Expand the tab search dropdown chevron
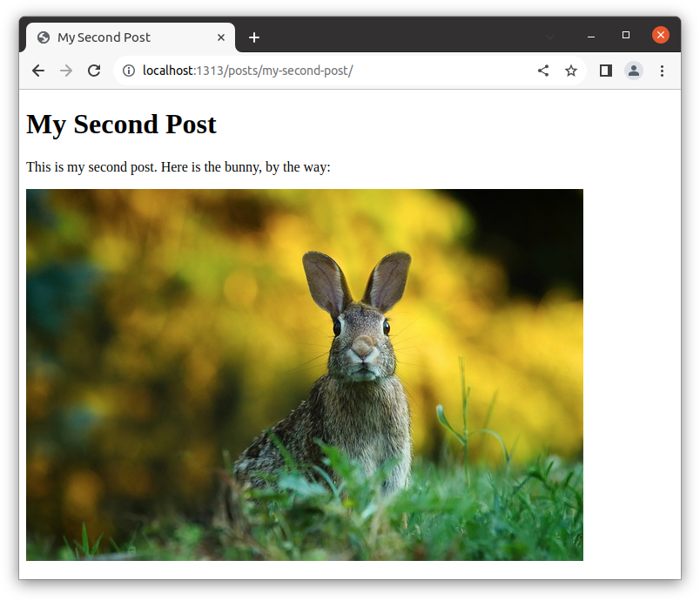 coord(550,37)
